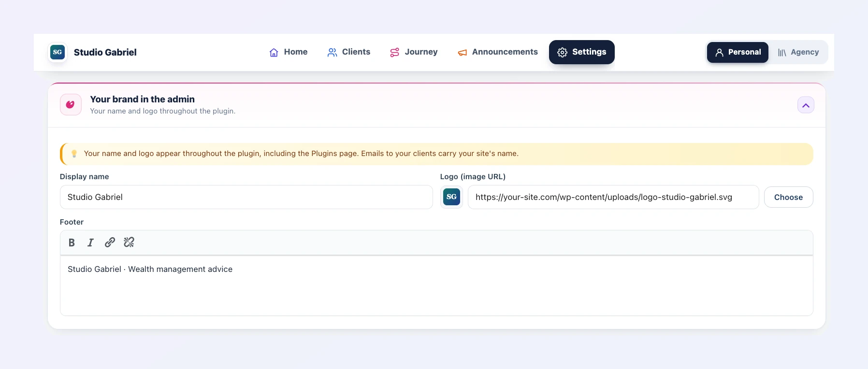Click the lightbulb tip icon
This screenshot has width=868, height=369.
pyautogui.click(x=74, y=154)
